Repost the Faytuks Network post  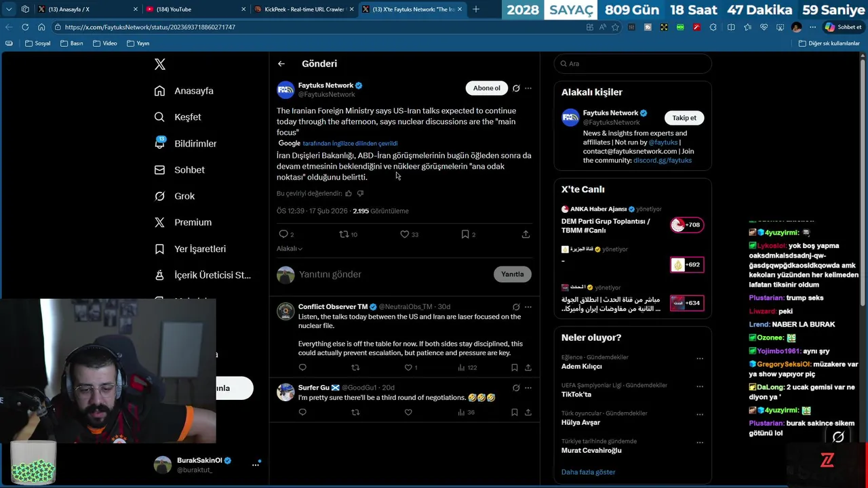pos(344,234)
